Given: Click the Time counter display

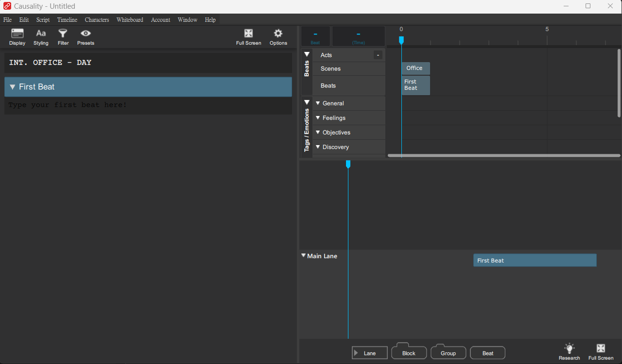Looking at the screenshot, I should 359,36.
